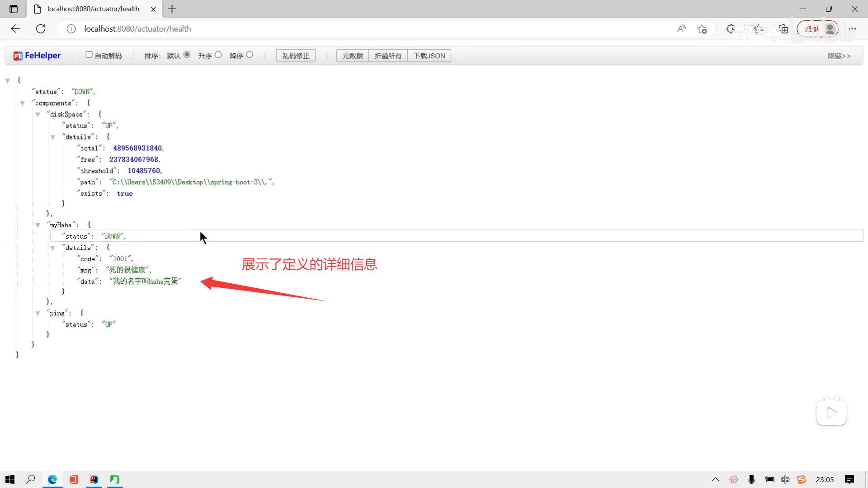
Task: Add page to favorites star icon
Action: (x=702, y=29)
